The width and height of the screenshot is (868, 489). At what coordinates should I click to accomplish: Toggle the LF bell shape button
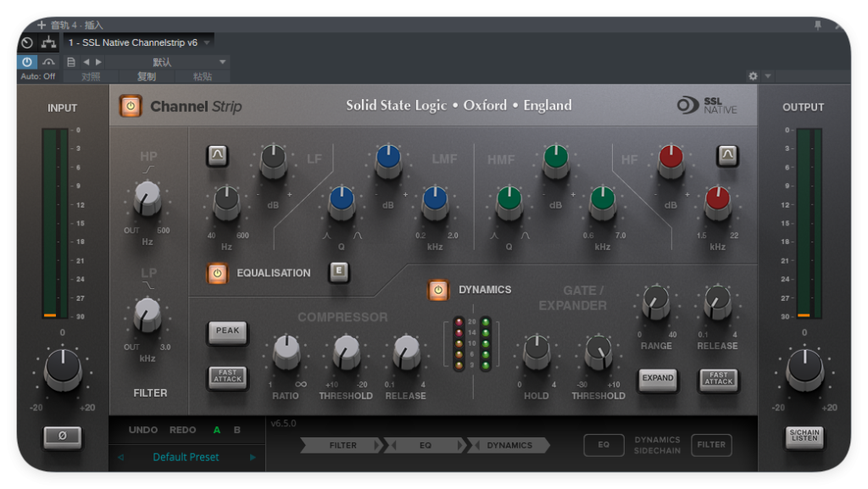point(218,155)
